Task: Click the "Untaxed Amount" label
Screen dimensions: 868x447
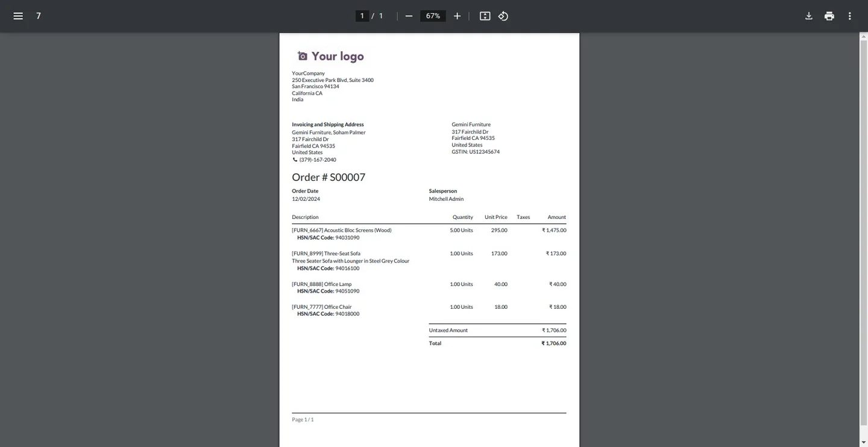Action: tap(448, 331)
